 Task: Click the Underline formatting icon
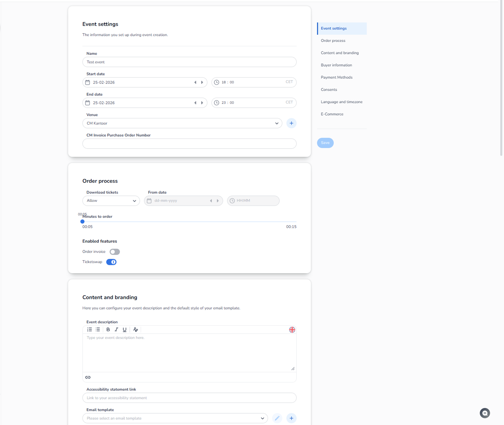click(124, 330)
